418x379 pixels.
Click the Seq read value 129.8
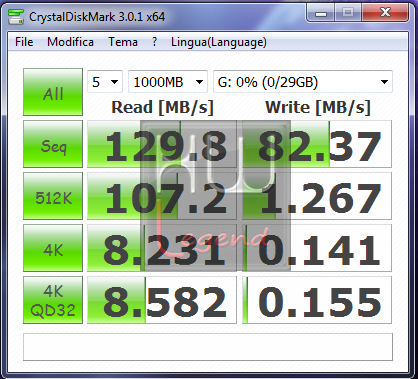[x=162, y=144]
